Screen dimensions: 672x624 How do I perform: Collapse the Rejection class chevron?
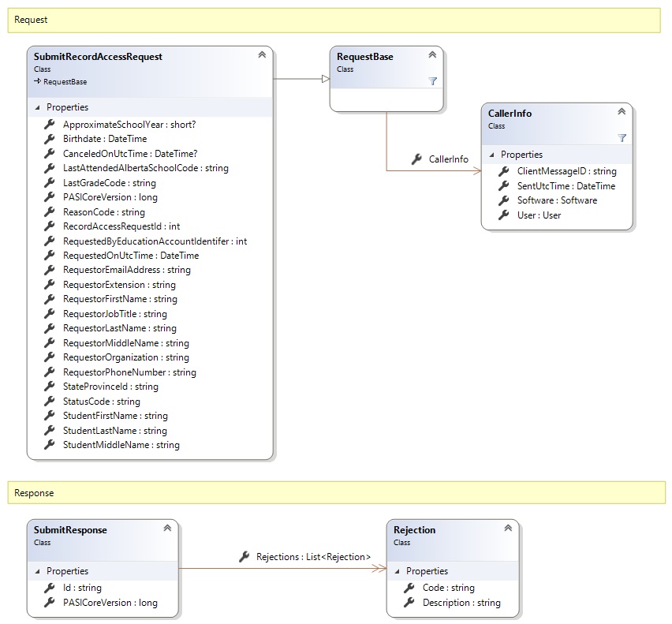tap(507, 529)
